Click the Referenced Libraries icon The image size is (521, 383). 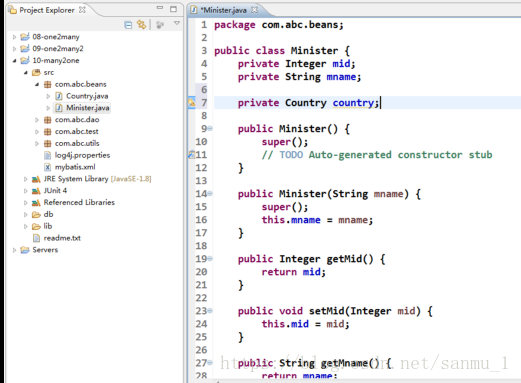click(36, 203)
